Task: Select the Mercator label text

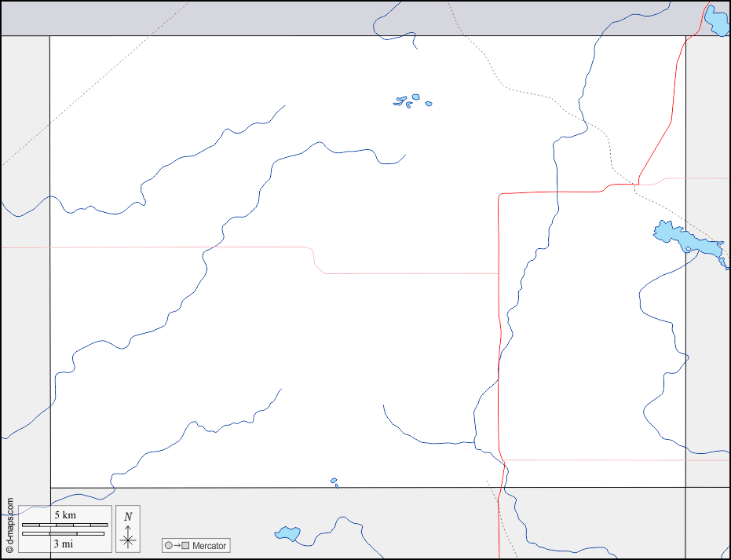Action: [209, 545]
